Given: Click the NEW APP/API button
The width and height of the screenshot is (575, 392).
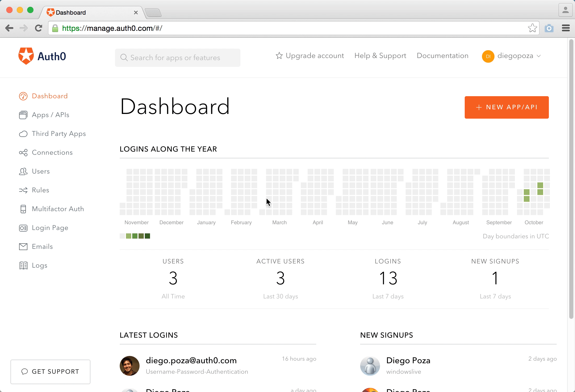Looking at the screenshot, I should pos(507,107).
